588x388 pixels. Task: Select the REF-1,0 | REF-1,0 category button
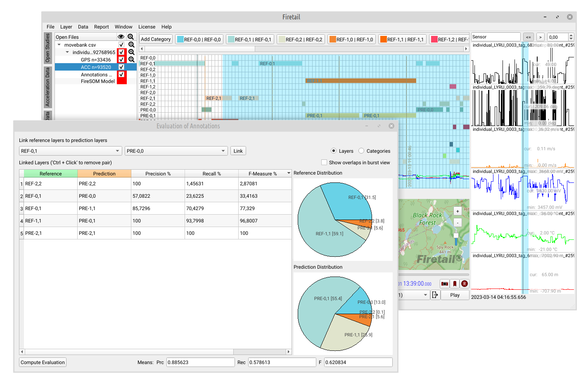coord(351,39)
